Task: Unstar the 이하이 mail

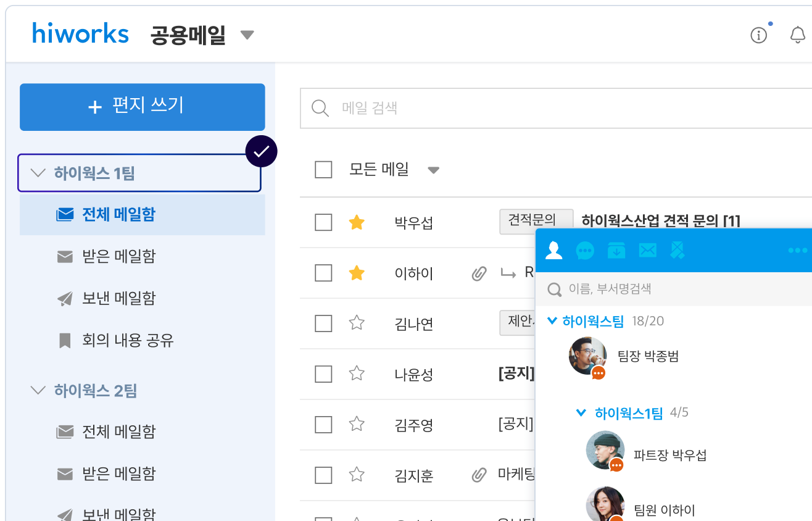Action: [357, 273]
